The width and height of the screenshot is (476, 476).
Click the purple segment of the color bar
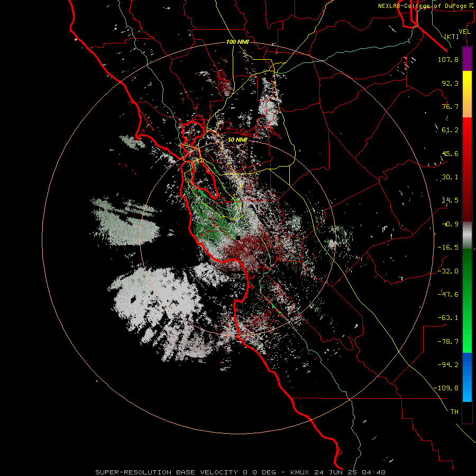click(467, 59)
